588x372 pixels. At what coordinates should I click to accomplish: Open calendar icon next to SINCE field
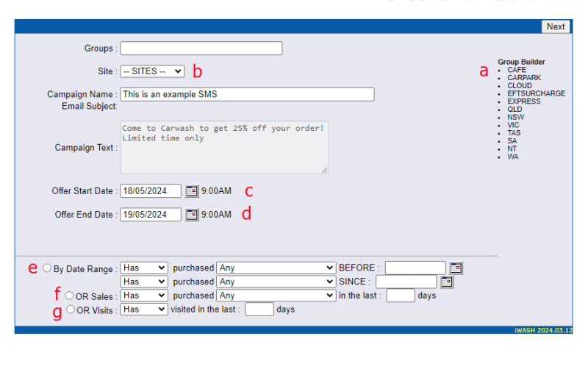(447, 282)
